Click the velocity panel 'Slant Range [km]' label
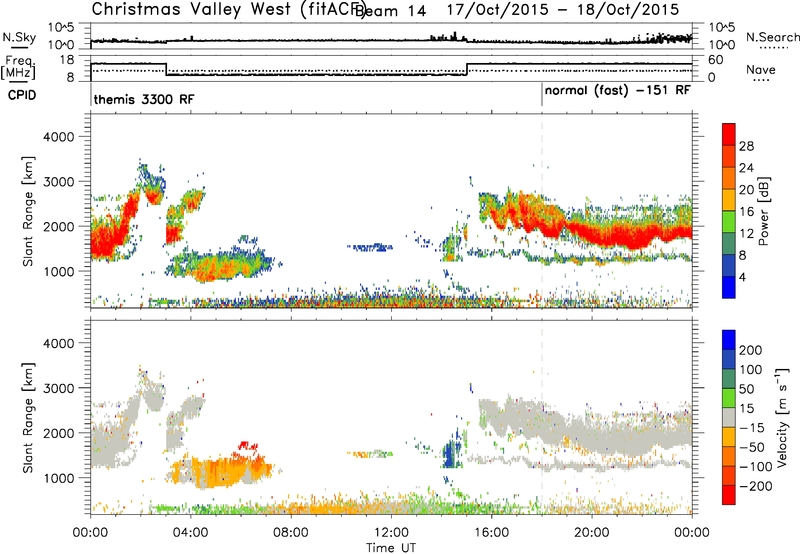The height and width of the screenshot is (554, 800). (28, 418)
